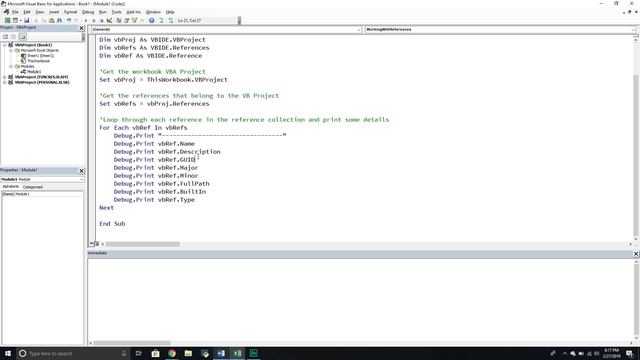Close the Project - VBAProject pane
The image size is (640, 360).
pos(81,28)
